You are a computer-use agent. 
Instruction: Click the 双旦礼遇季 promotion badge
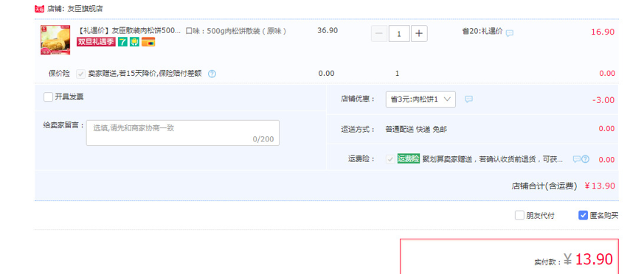pyautogui.click(x=96, y=42)
